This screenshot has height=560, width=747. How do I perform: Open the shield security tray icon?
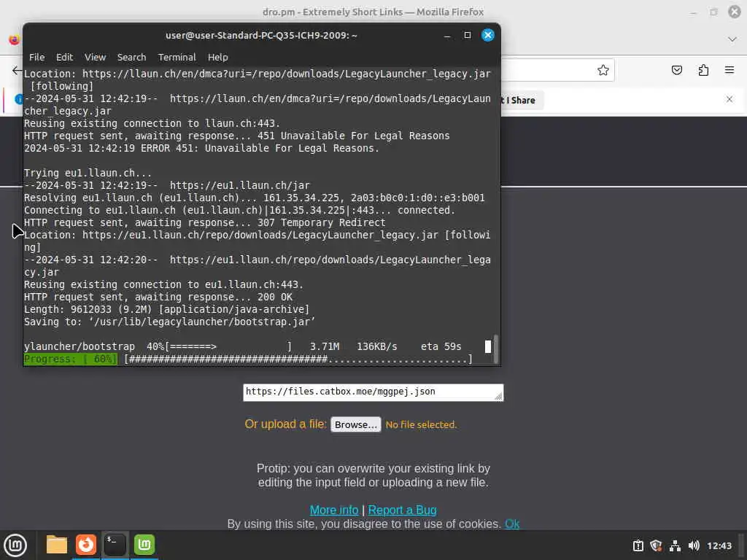tap(656, 545)
